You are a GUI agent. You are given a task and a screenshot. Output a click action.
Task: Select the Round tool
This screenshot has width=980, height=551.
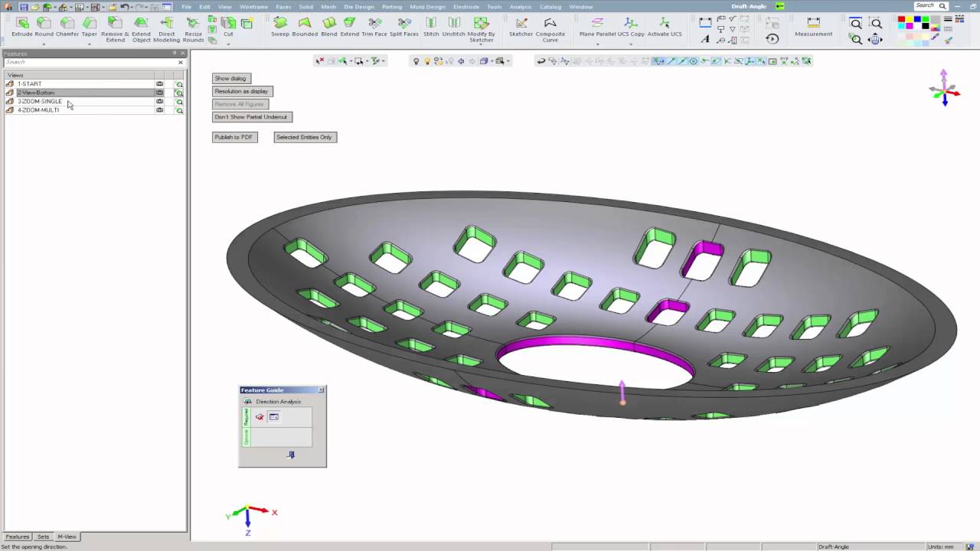(x=44, y=28)
